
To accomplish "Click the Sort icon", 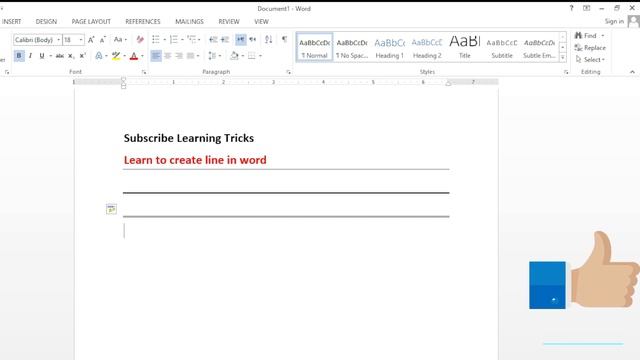I will point(268,39).
